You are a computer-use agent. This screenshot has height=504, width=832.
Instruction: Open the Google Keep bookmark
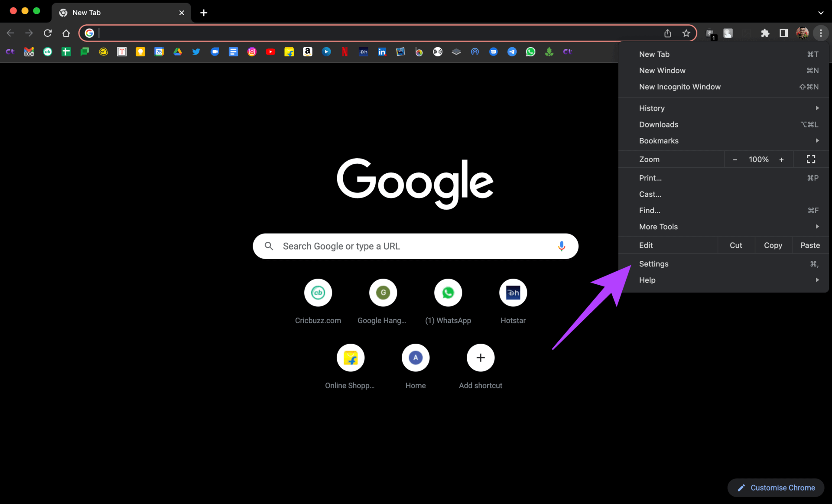pos(140,52)
